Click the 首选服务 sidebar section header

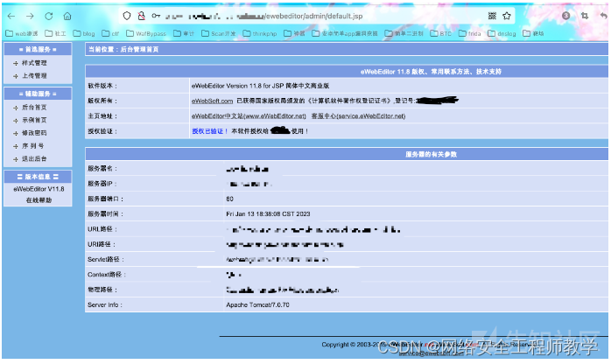click(x=38, y=49)
